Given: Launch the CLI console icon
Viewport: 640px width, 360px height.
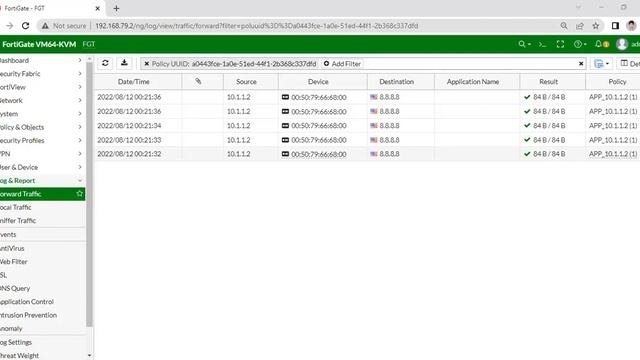Looking at the screenshot, I should click(x=542, y=44).
